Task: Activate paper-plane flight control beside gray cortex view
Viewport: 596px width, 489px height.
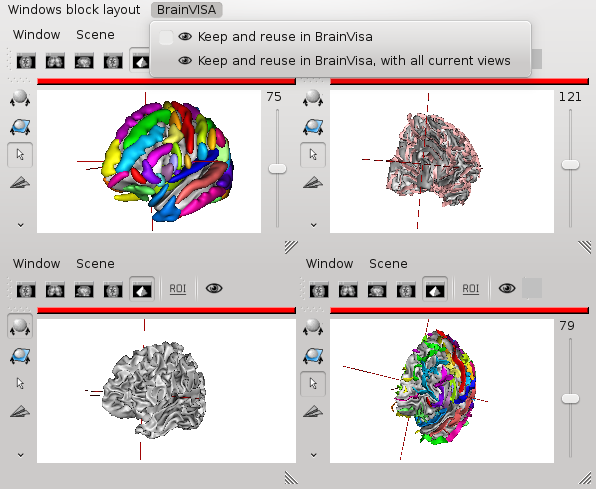Action: [20, 412]
